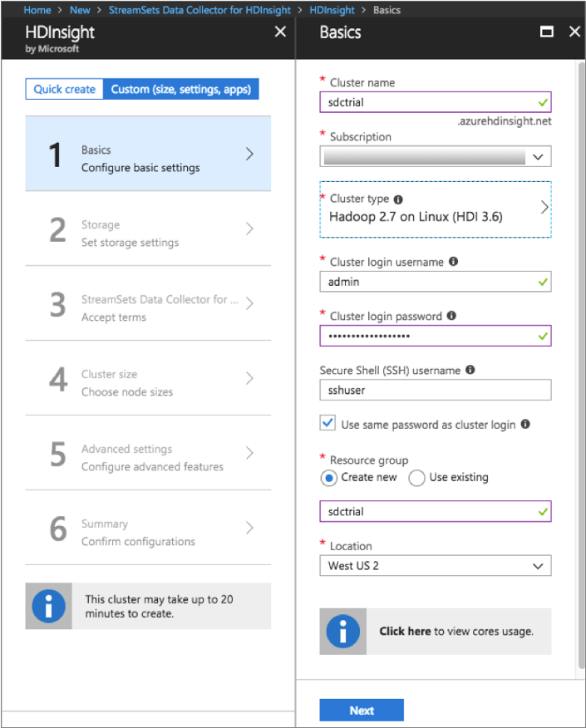The height and width of the screenshot is (728, 586).
Task: Click the Basics blade vertical scrollbar
Action: [x=581, y=366]
